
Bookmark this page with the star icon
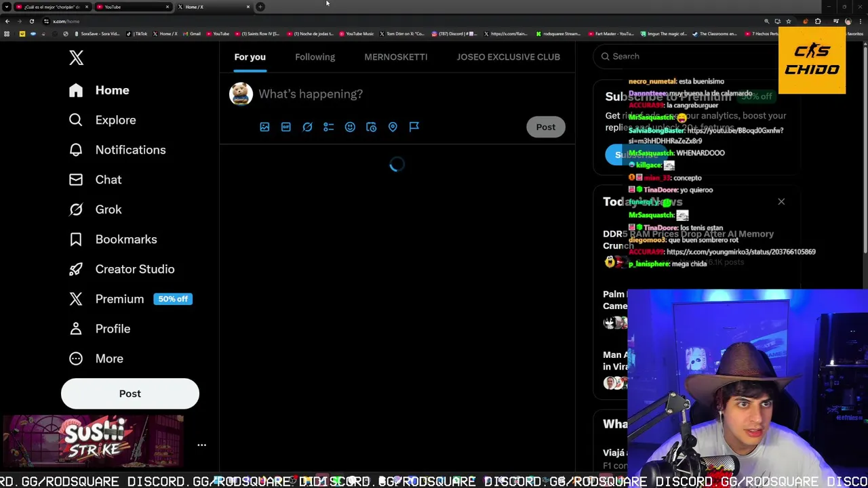click(788, 21)
